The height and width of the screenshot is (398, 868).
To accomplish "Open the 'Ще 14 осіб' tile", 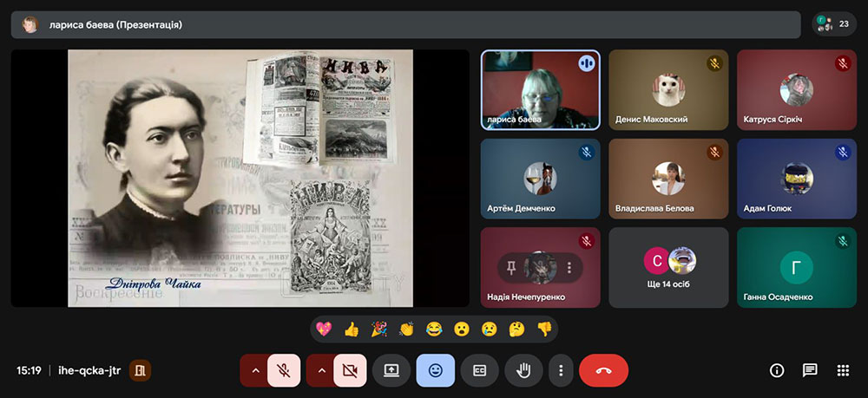I will 668,268.
